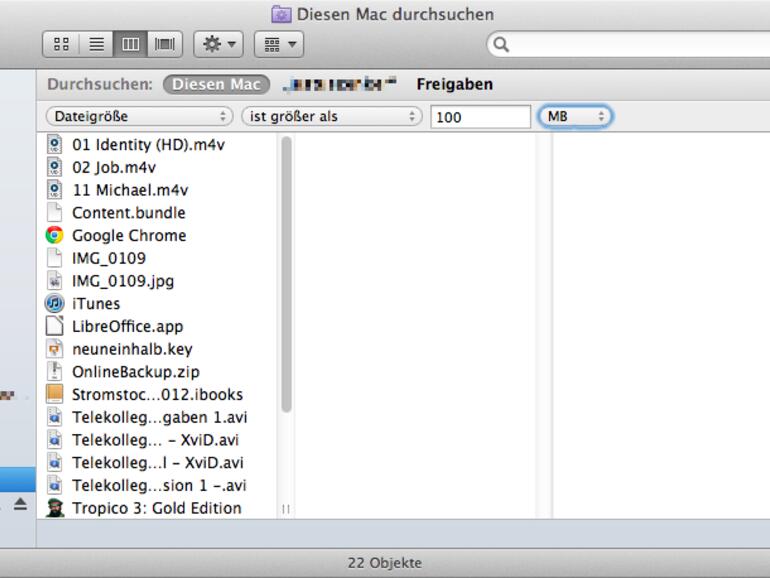Click the 02 Job.m4v file icon
This screenshot has height=578, width=770.
[x=55, y=167]
